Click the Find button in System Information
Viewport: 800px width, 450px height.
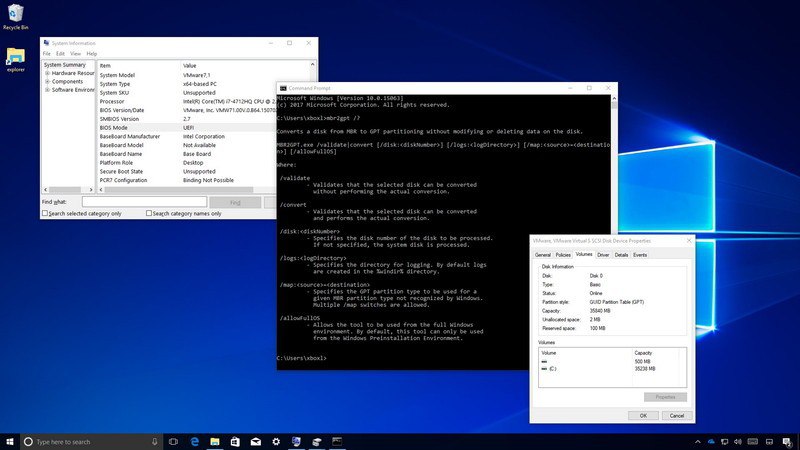tap(235, 203)
